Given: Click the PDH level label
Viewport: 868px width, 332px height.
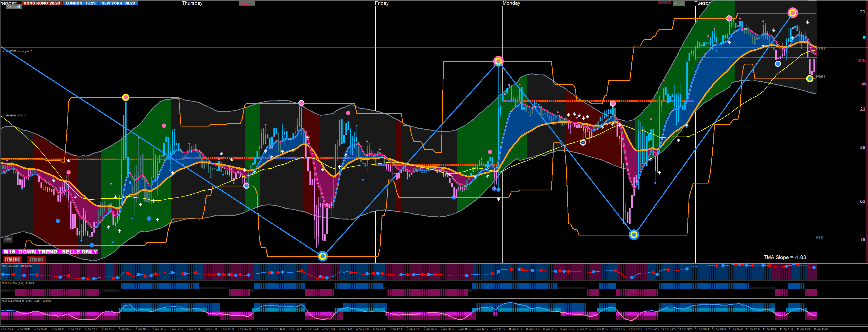Looking at the screenshot, I should tap(820, 48).
